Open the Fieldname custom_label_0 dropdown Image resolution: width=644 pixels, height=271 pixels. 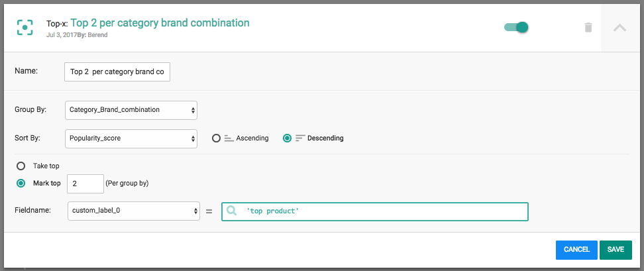coord(133,211)
